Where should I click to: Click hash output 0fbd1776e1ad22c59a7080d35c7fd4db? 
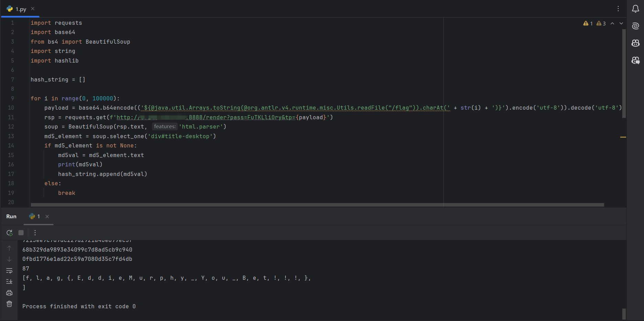(x=77, y=259)
